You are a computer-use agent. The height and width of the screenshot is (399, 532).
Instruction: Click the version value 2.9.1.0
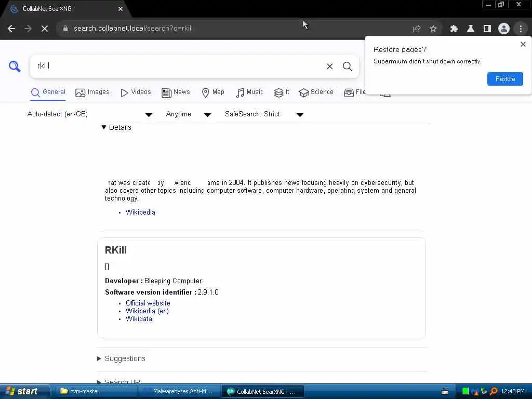tap(208, 292)
